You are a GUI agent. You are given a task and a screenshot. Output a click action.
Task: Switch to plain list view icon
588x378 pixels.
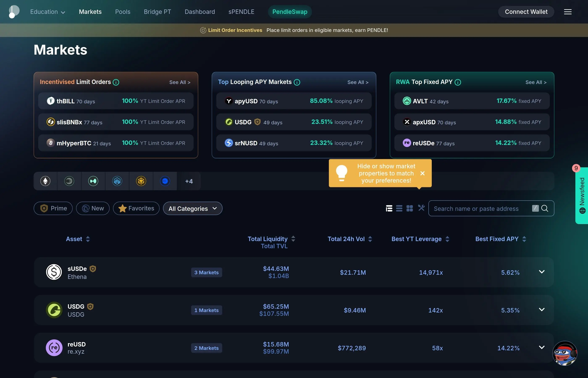tap(399, 208)
